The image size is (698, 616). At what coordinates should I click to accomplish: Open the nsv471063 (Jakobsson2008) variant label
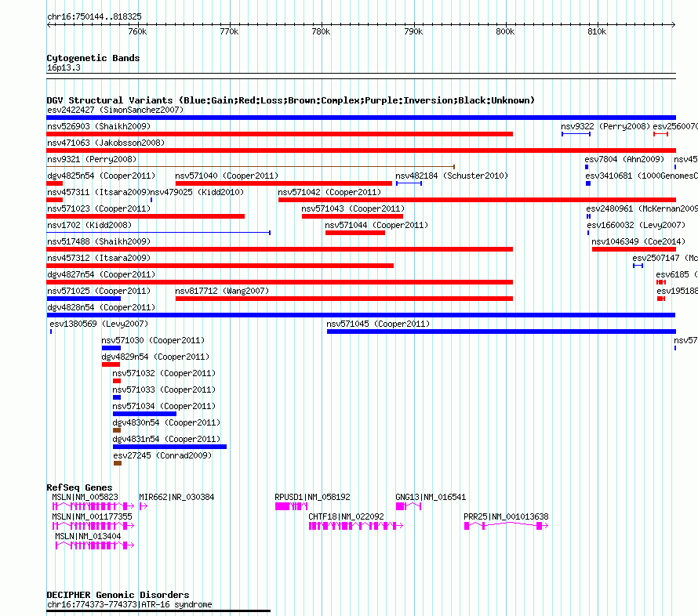(106, 143)
